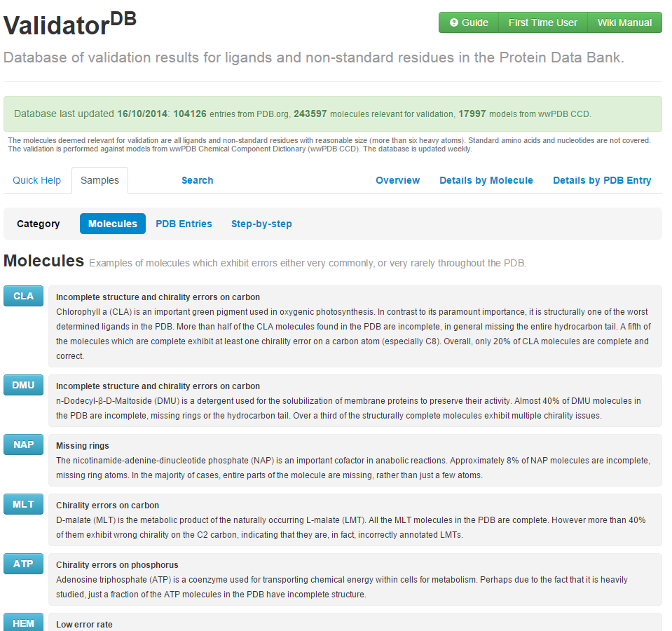Select the Samples tab
The height and width of the screenshot is (631, 672).
click(100, 180)
